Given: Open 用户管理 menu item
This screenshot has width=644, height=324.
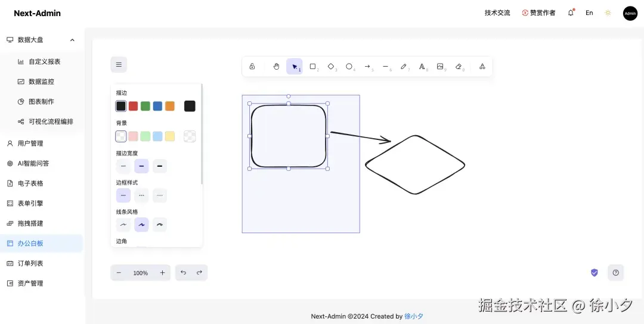Looking at the screenshot, I should click(x=42, y=144).
